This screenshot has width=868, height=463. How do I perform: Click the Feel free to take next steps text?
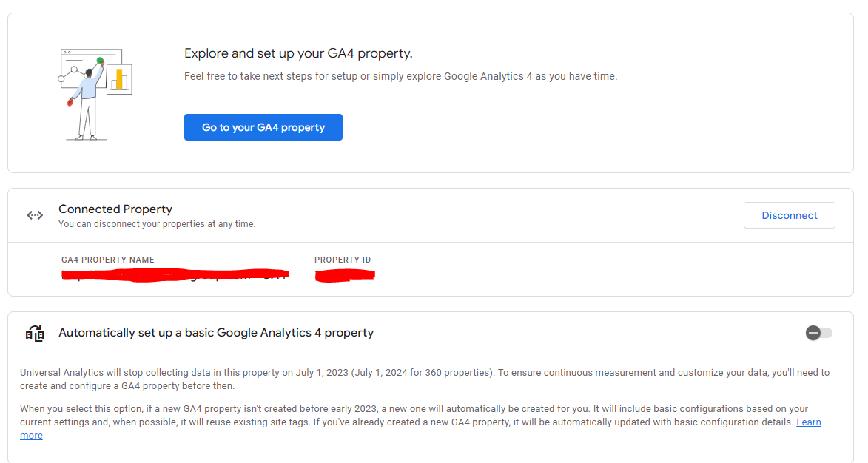coord(400,76)
